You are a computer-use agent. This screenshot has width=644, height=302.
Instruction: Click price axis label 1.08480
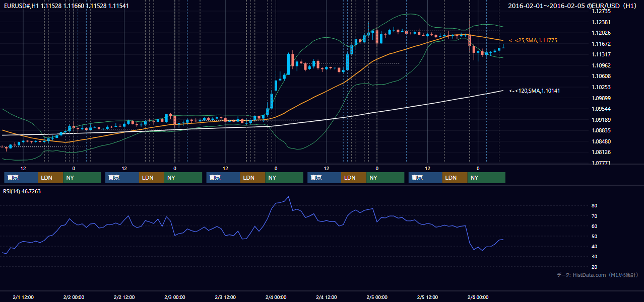602,141
